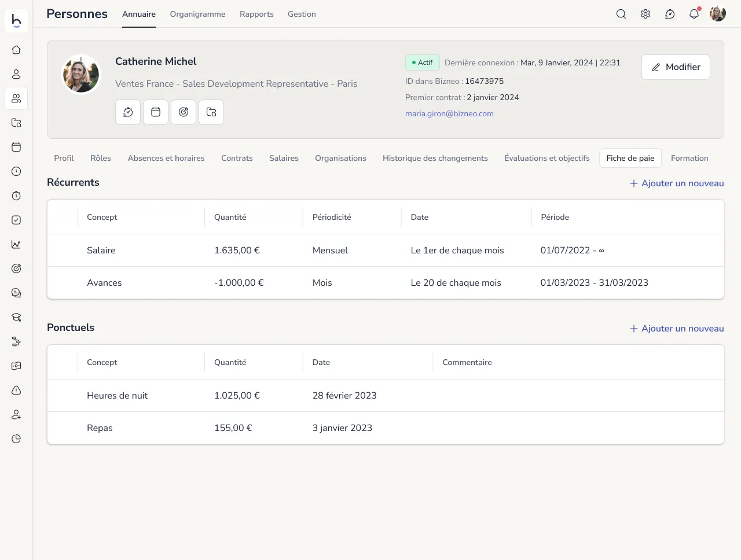Open the locked folder documents sidebar icon

(x=16, y=123)
